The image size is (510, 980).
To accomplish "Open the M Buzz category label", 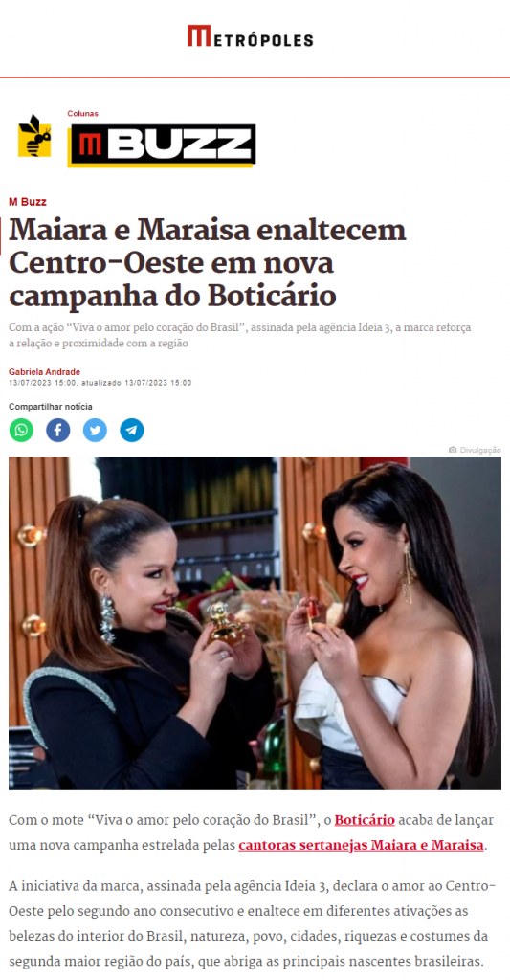I will [28, 202].
